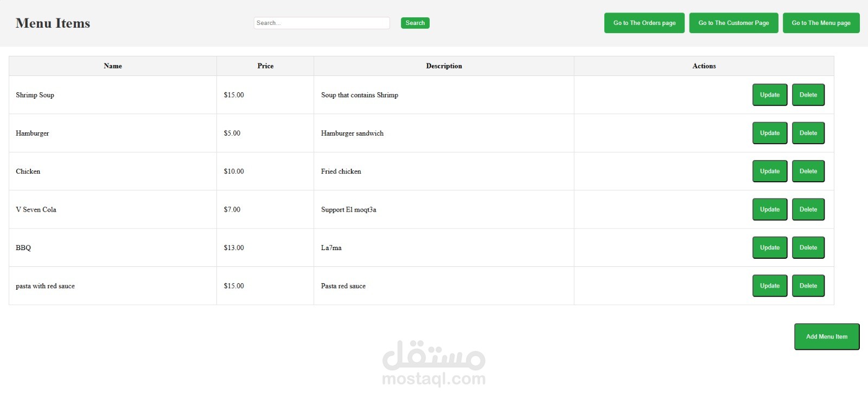Select the Shrimp Soup name cell
The height and width of the screenshot is (396, 868).
pyautogui.click(x=113, y=95)
